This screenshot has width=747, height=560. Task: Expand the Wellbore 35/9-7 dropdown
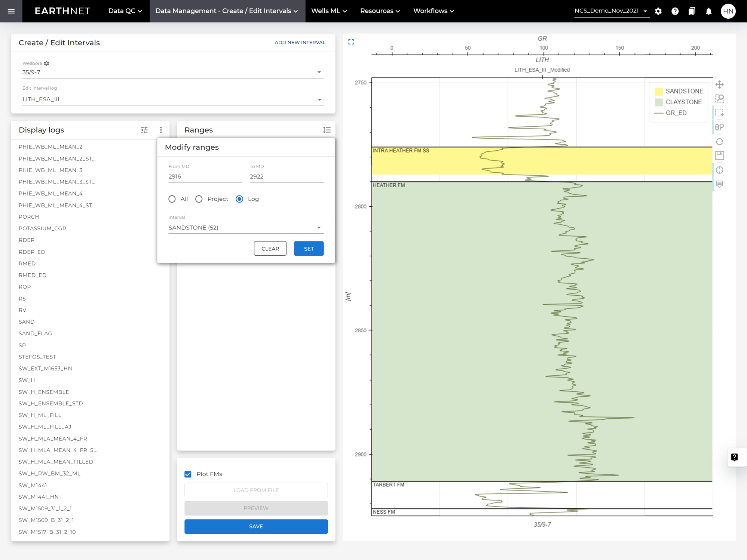click(319, 72)
